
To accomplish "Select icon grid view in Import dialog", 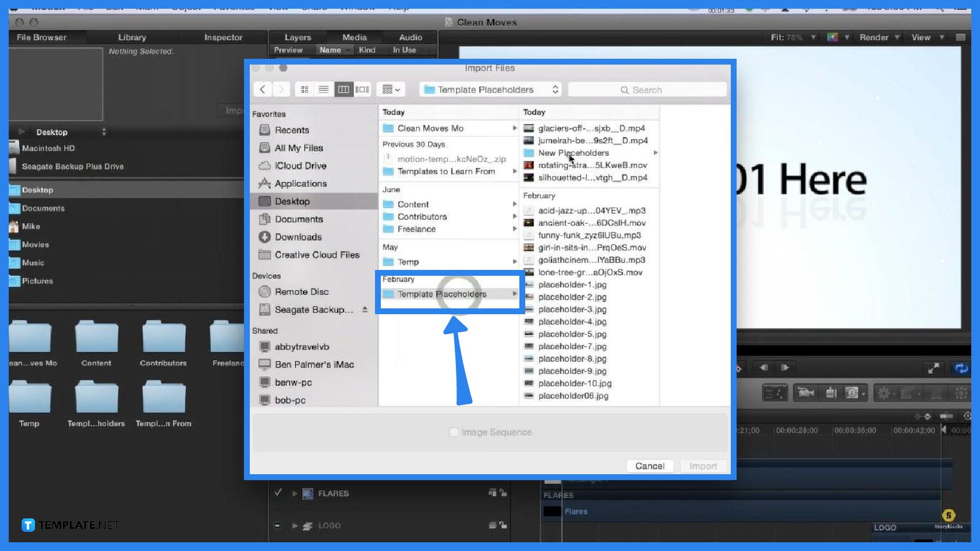I will [x=305, y=89].
